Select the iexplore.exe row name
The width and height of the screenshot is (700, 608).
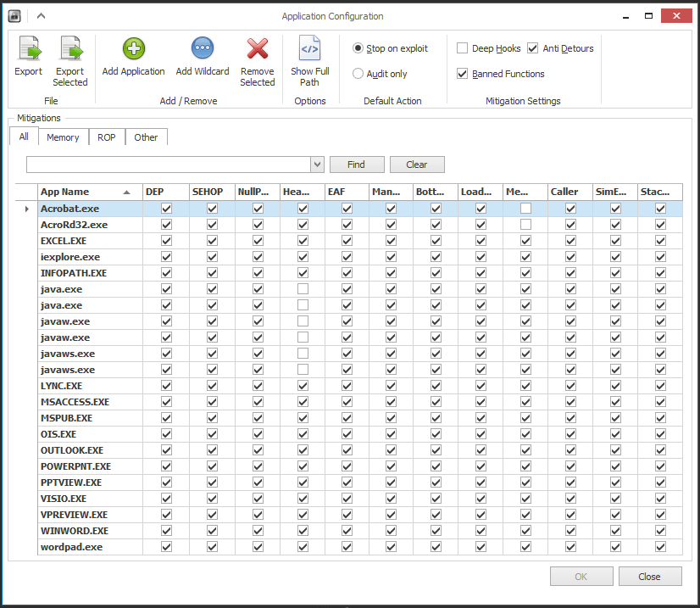coord(70,257)
